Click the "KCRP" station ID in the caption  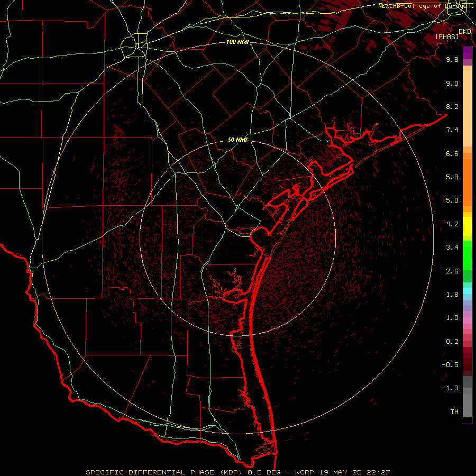tap(304, 472)
